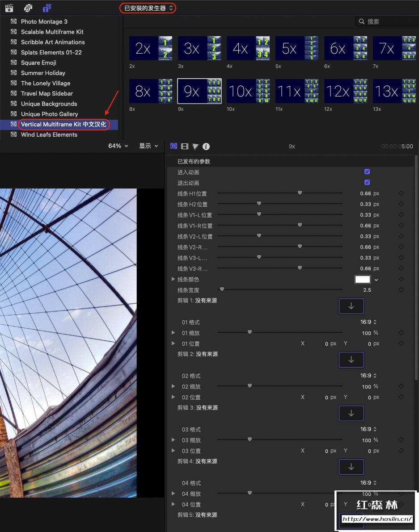The height and width of the screenshot is (532, 419).
Task: Select the 9x generator thumbnail
Action: (x=199, y=91)
